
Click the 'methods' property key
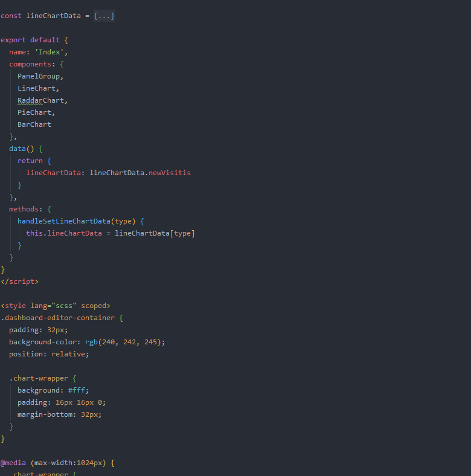coord(24,209)
